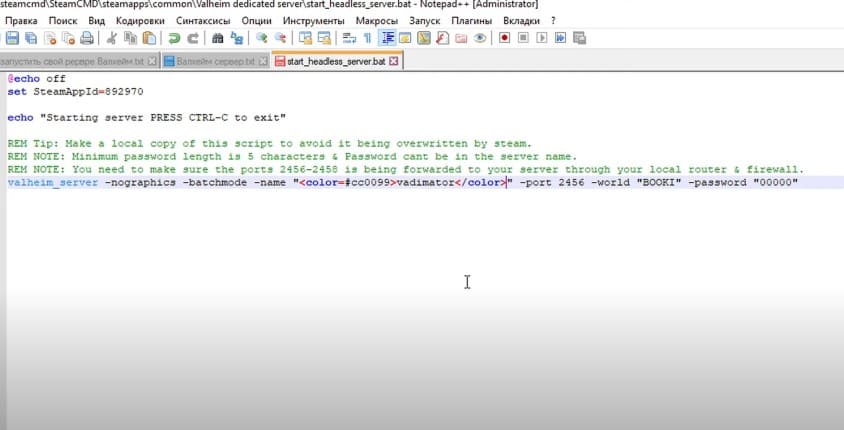Viewport: 844px width, 430px height.
Task: Click the Cut scissors icon
Action: point(112,39)
